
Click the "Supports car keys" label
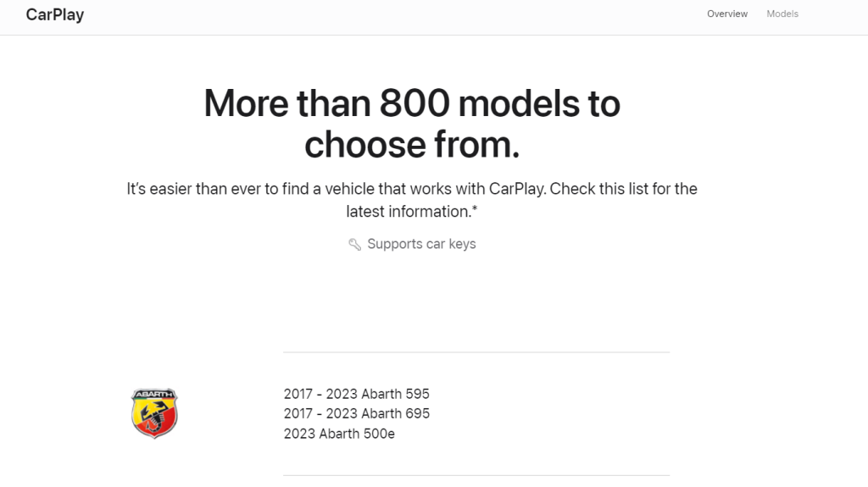(x=421, y=244)
